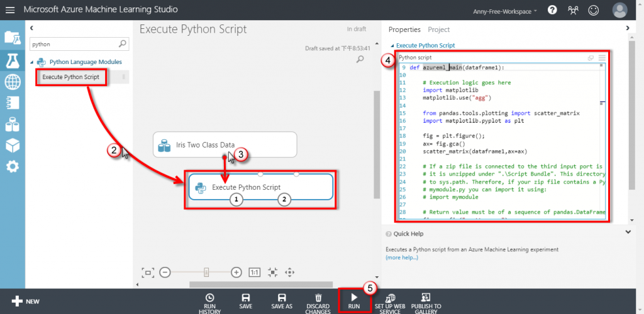
Task: Open the community people icon
Action: pos(573,10)
